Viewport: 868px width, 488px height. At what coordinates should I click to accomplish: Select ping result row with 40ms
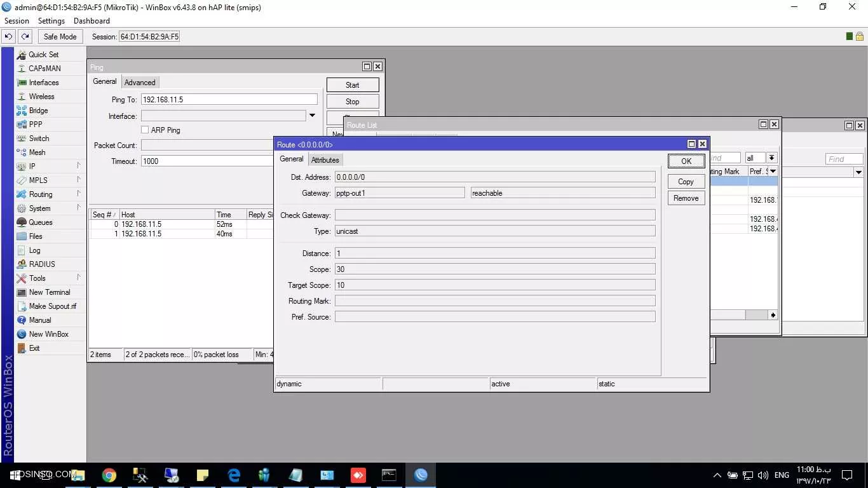pyautogui.click(x=181, y=234)
